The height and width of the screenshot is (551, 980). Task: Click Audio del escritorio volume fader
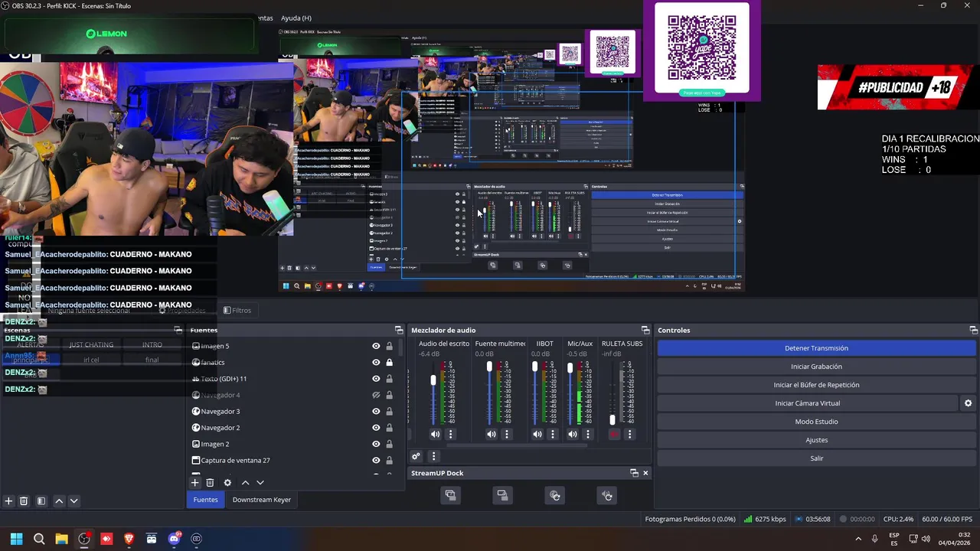433,380
